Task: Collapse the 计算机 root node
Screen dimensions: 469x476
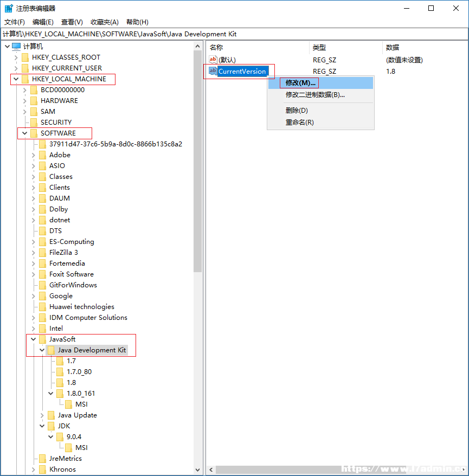Action: 7,47
